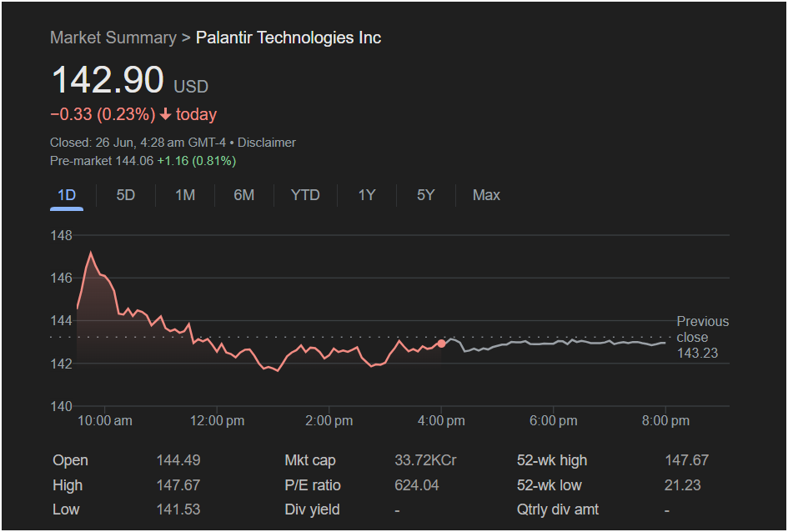
Task: Click the 12:00 pm axis label
Action: (217, 421)
